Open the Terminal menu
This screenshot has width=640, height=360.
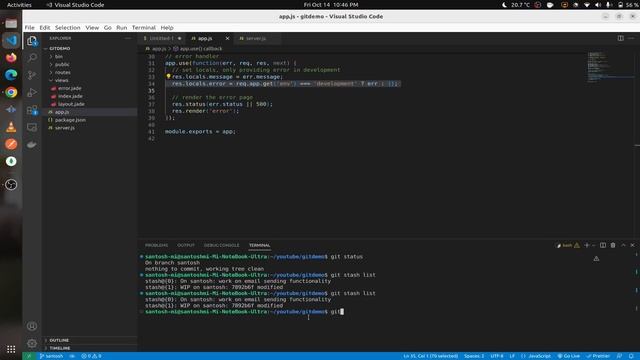click(x=144, y=27)
